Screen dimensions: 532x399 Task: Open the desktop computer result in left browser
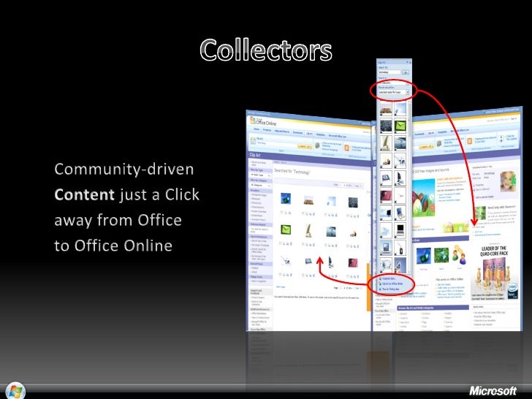331,262
